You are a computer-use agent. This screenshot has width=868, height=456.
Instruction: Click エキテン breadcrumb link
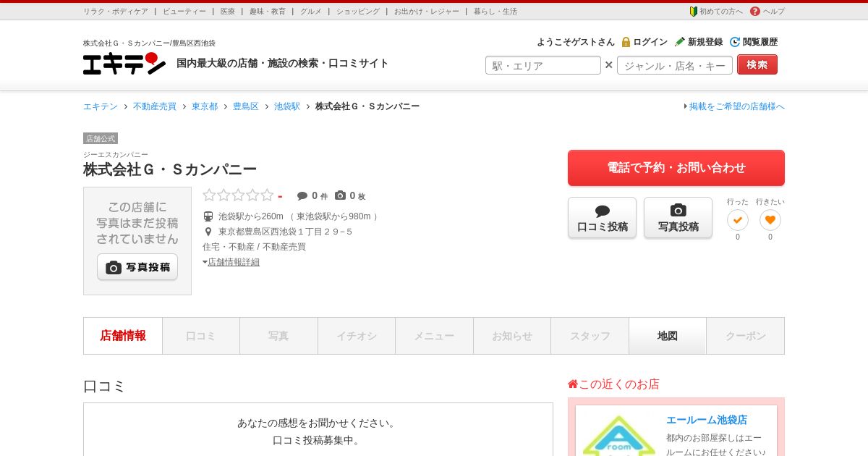(101, 106)
